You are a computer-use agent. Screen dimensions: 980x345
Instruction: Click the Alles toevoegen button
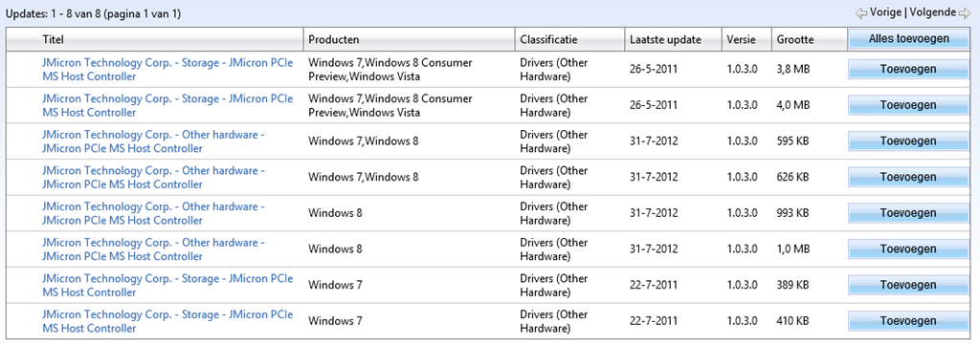[x=909, y=38]
